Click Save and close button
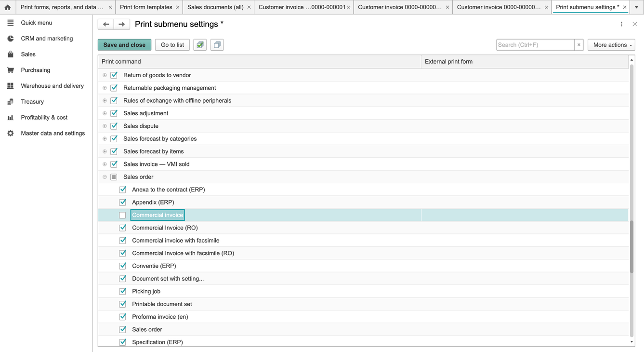This screenshot has height=352, width=644. coord(124,45)
